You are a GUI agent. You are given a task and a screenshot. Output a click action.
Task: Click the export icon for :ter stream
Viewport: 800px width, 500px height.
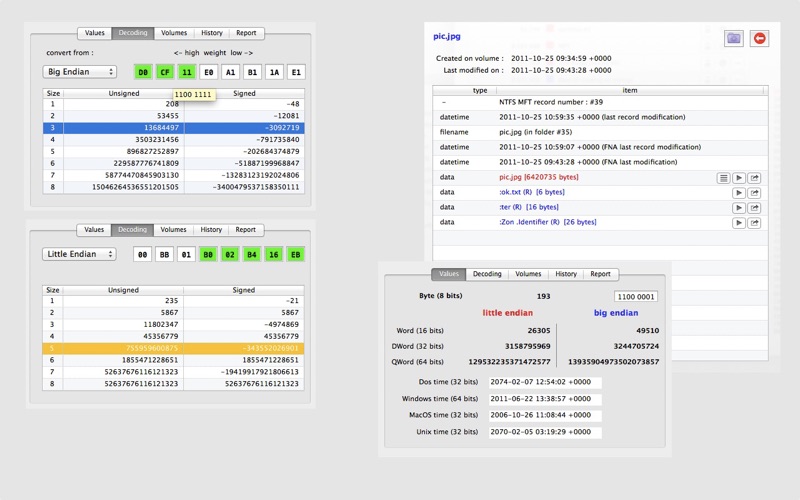click(x=755, y=207)
